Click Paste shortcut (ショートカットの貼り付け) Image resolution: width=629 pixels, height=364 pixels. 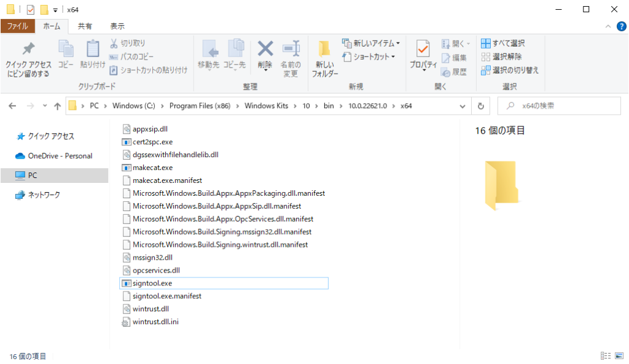click(x=149, y=70)
